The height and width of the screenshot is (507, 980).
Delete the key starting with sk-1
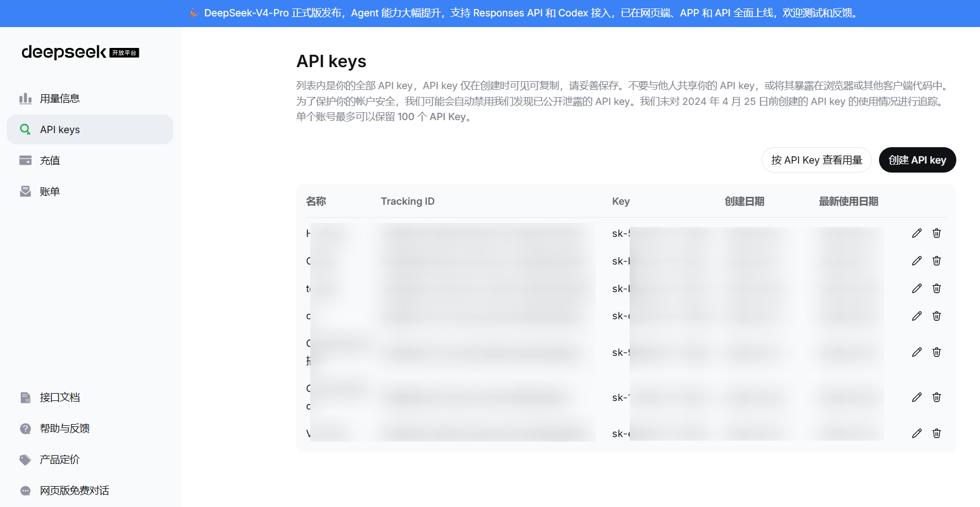(x=937, y=398)
